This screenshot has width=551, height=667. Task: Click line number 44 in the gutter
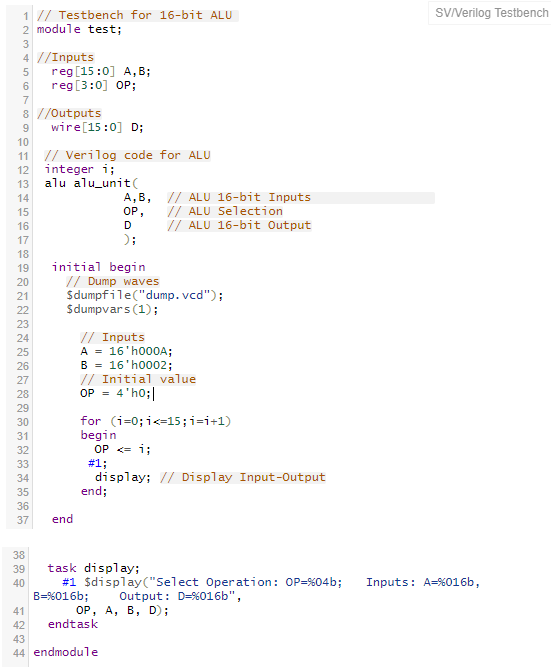19,653
